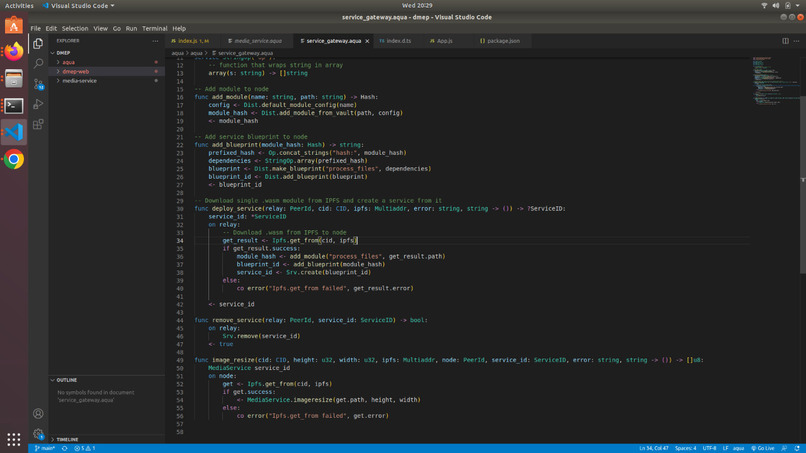Click the main branch indicator

45,448
